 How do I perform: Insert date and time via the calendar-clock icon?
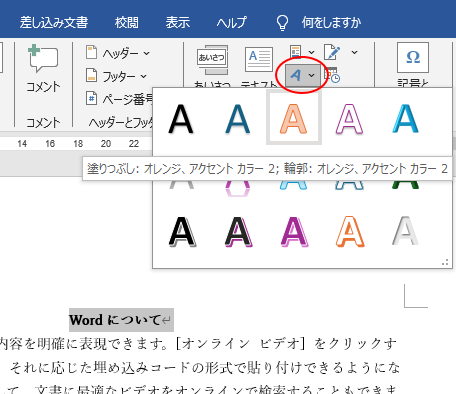(332, 76)
